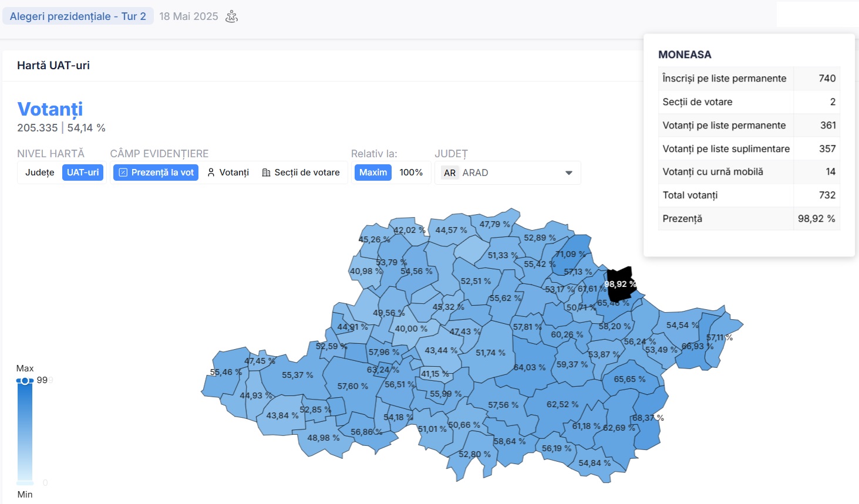859x504 pixels.
Task: Select the UAT-uri map level
Action: 83,172
